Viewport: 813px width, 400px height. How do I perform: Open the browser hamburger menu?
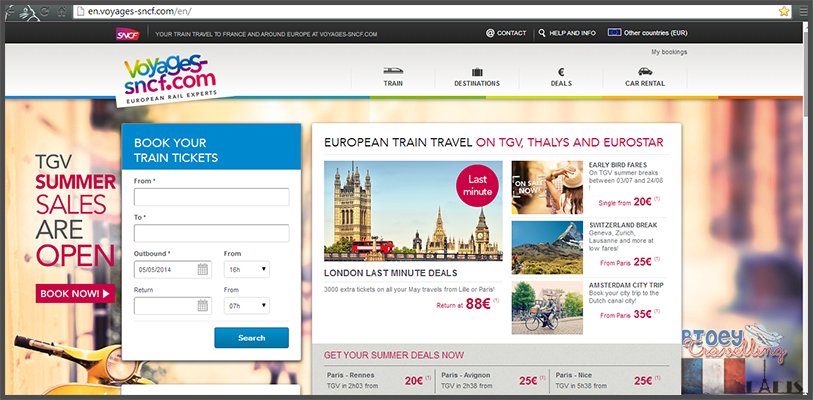point(803,11)
